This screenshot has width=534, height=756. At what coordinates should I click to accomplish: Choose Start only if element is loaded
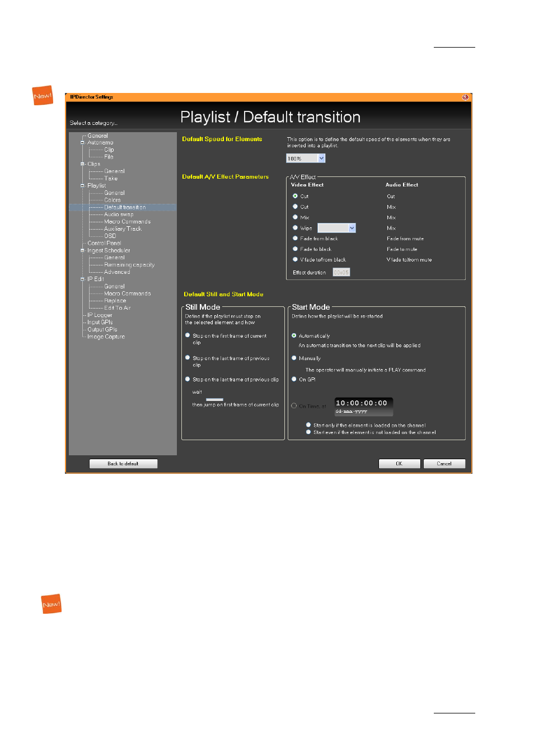[x=308, y=425]
